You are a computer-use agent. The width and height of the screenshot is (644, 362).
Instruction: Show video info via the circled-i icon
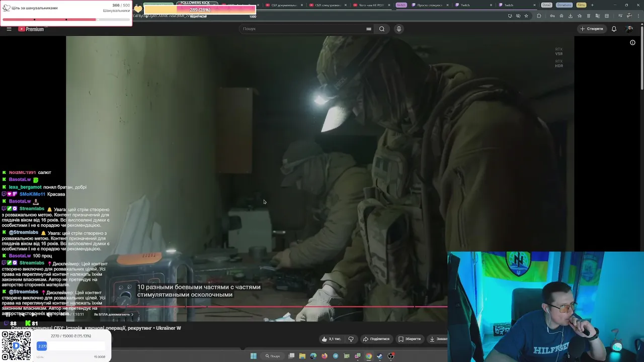coord(632,43)
